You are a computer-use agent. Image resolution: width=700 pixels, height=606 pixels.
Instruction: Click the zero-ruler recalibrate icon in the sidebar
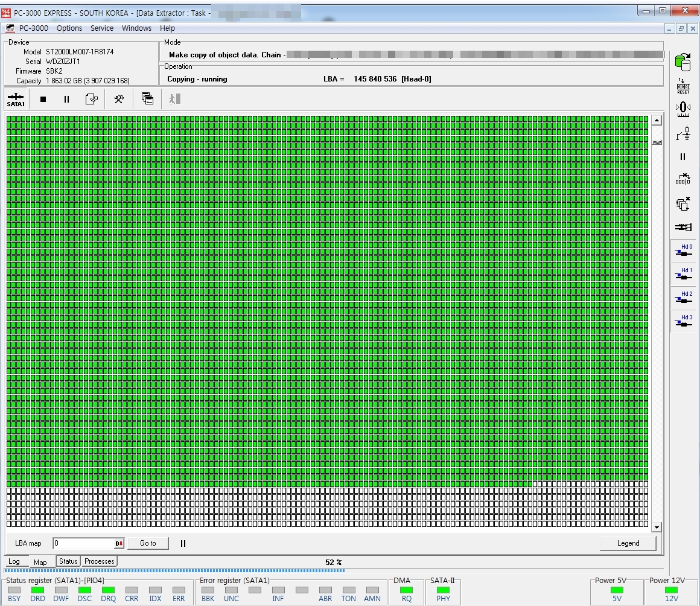click(x=683, y=109)
